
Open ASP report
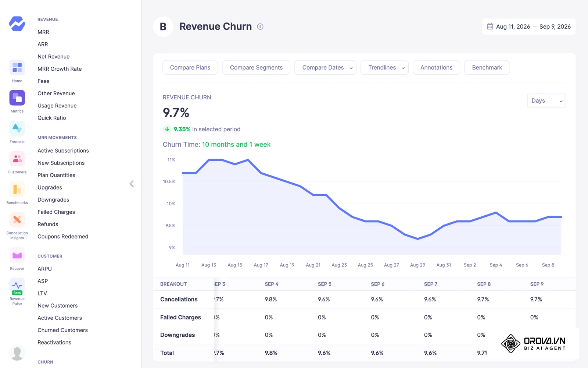tap(43, 281)
